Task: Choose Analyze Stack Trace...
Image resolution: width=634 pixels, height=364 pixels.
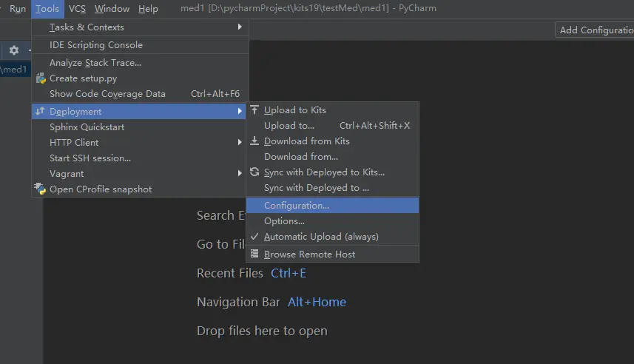Action: click(140, 63)
